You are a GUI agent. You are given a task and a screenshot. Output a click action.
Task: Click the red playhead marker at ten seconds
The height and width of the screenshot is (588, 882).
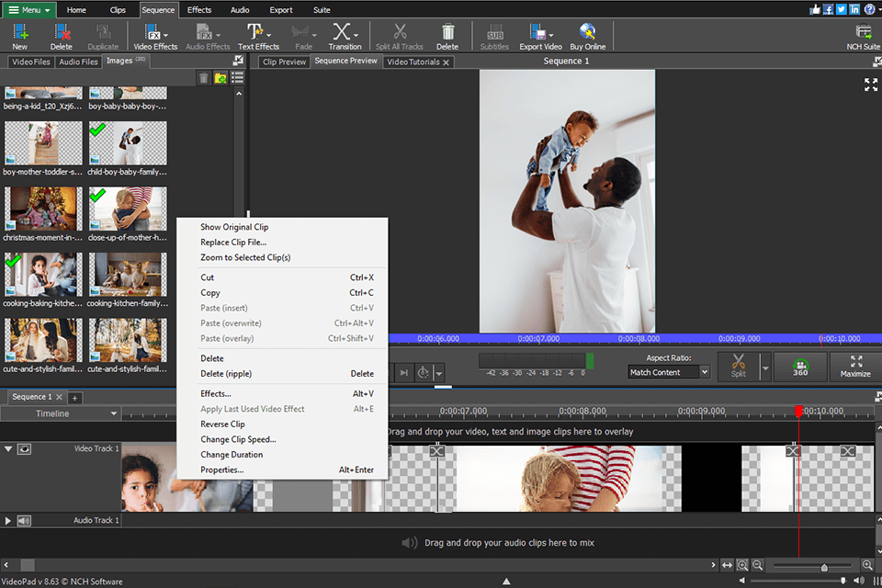[800, 411]
